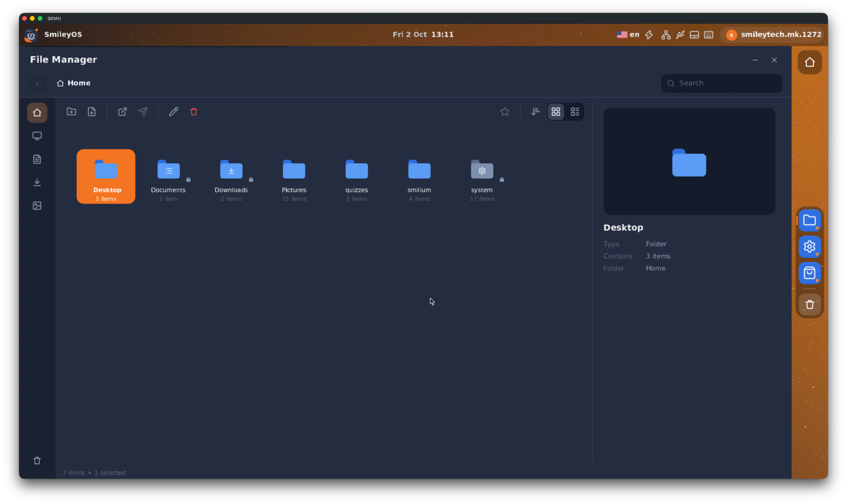The height and width of the screenshot is (504, 847).
Task: Open the network tray icon
Action: (666, 35)
